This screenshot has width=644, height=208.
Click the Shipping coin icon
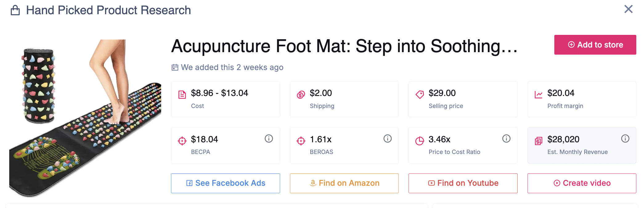[301, 94]
